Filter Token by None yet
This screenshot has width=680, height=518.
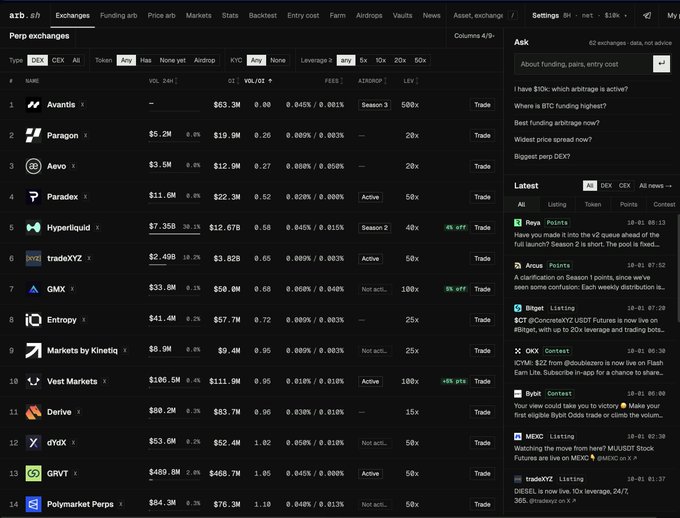(x=173, y=60)
